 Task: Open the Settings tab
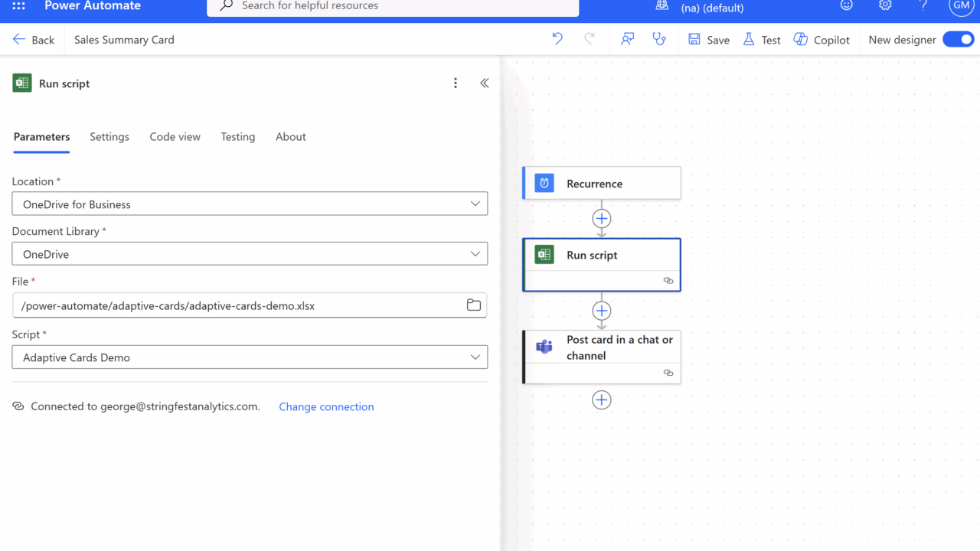(109, 137)
